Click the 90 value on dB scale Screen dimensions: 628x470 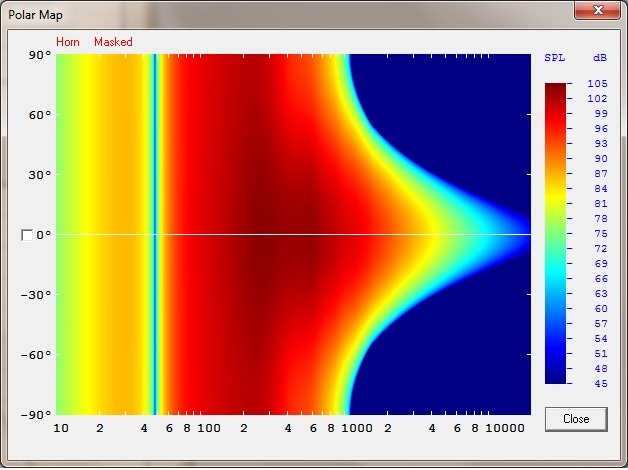tap(601, 159)
